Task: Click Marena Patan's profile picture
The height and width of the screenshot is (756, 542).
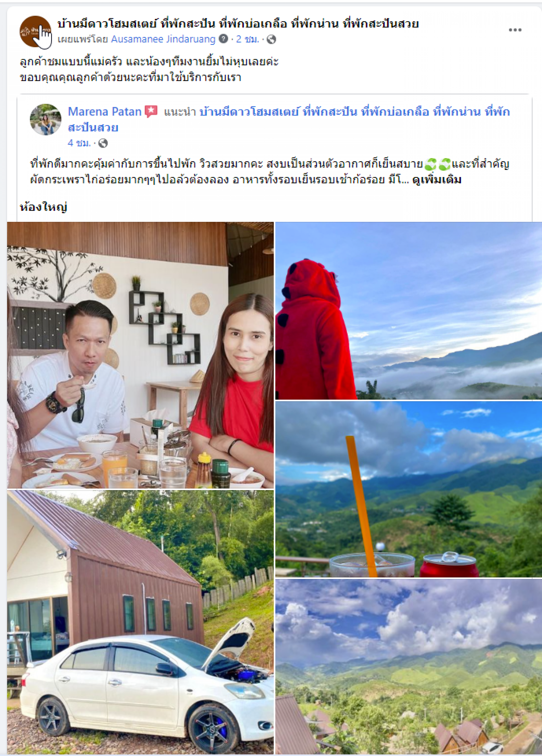Action: [46, 119]
